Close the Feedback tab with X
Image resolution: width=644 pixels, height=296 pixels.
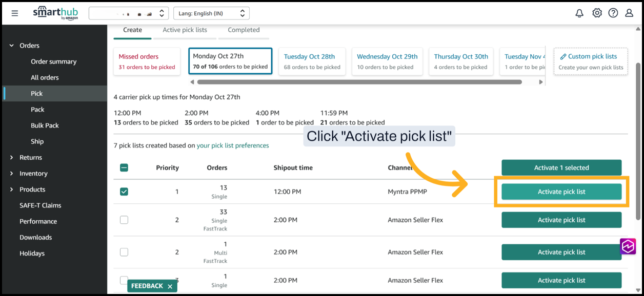tap(170, 286)
